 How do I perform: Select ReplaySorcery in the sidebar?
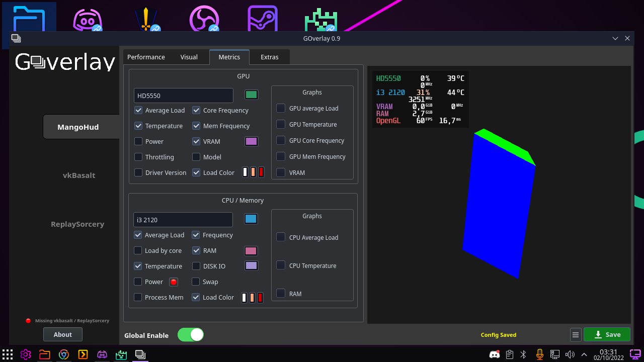pos(77,224)
